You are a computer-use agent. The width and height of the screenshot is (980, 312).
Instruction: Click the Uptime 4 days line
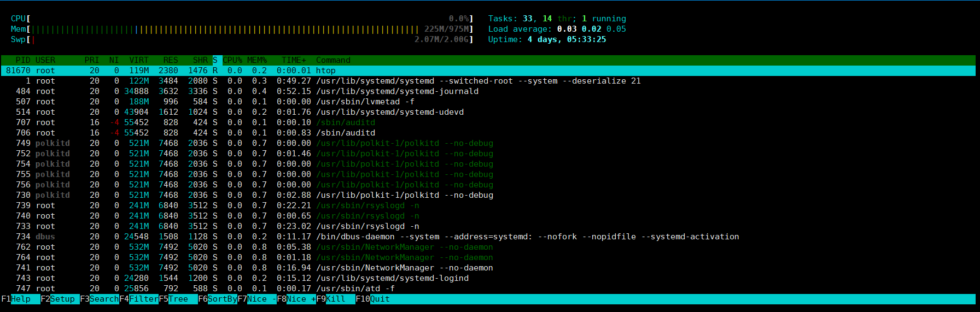coord(547,39)
